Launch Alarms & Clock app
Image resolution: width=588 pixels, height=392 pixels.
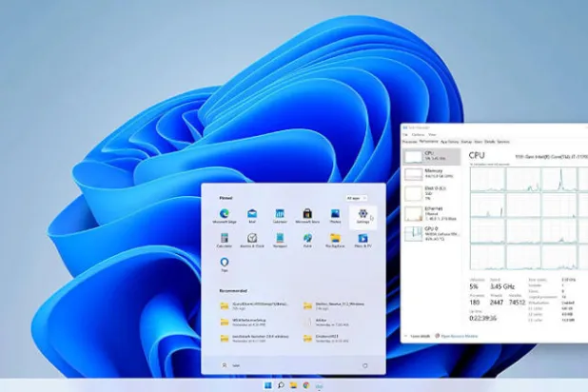click(252, 240)
